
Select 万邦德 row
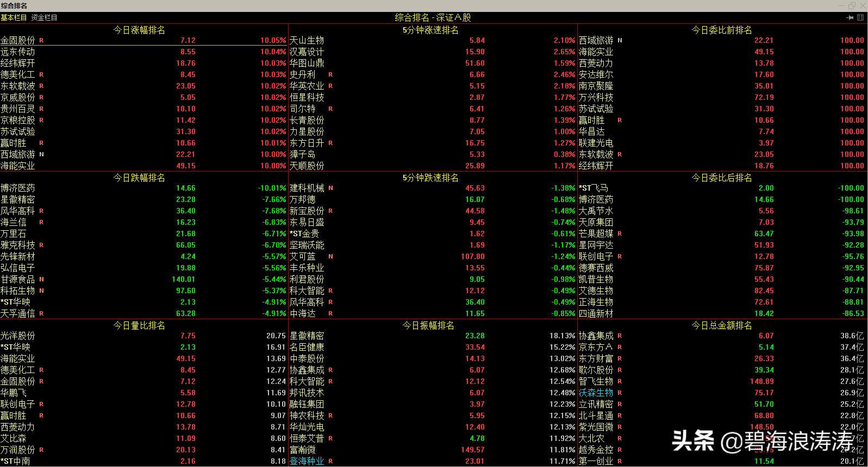(x=433, y=199)
